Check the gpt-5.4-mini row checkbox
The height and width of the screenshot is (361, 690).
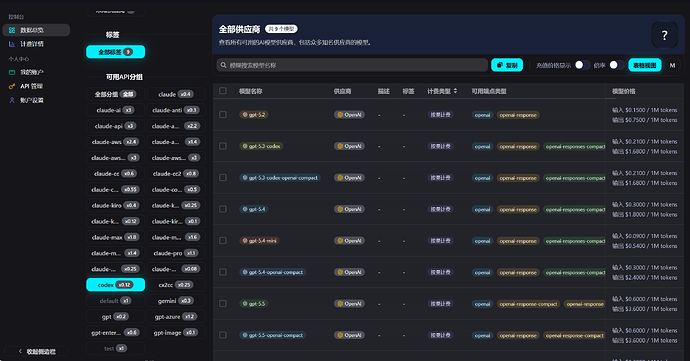223,240
